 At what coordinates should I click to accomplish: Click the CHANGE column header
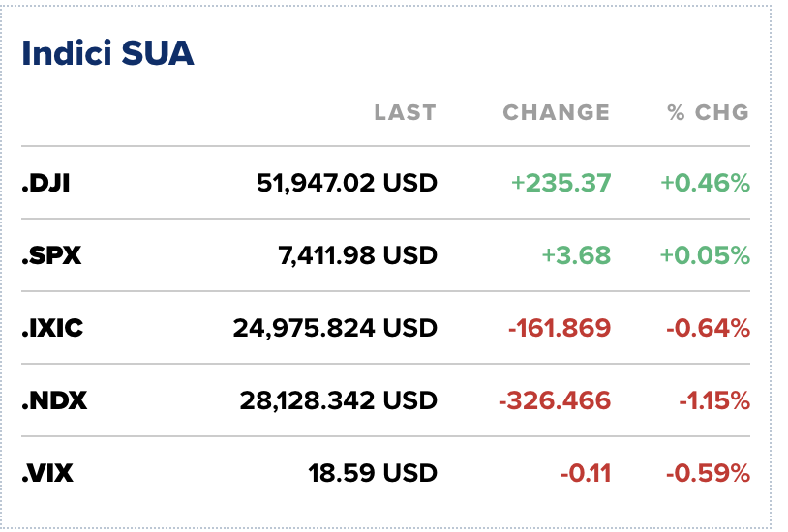pos(557,112)
